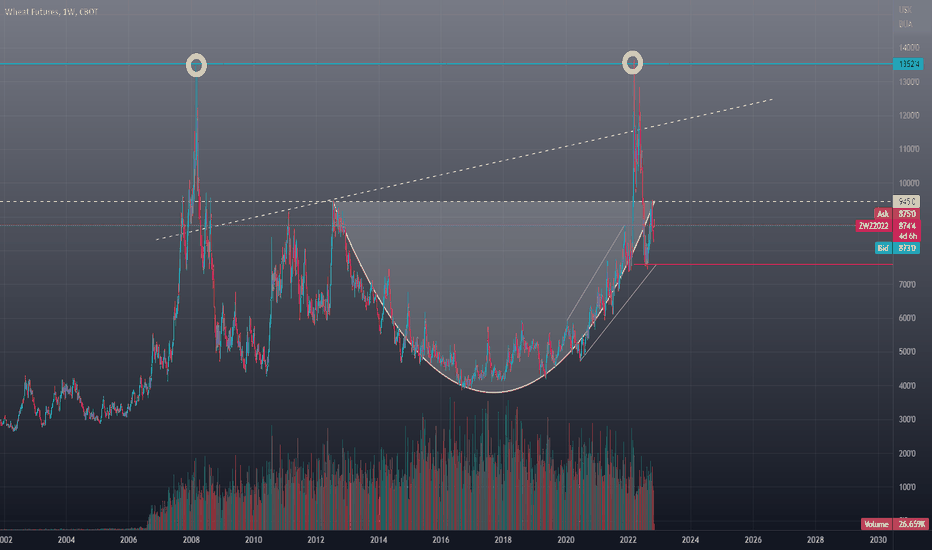
Task: Click the 26.659K volume value
Action: [911, 524]
